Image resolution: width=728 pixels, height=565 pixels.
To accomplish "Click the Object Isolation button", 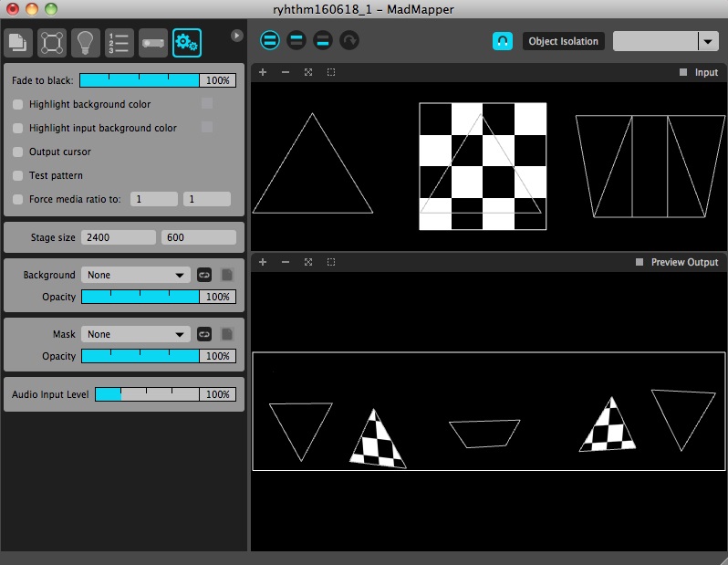I will (563, 41).
